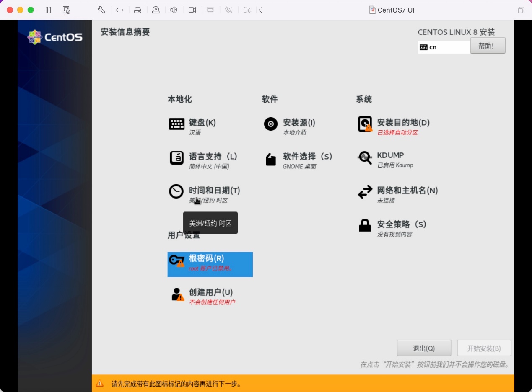
Task: Click the camera toolbar icon
Action: (x=192, y=10)
